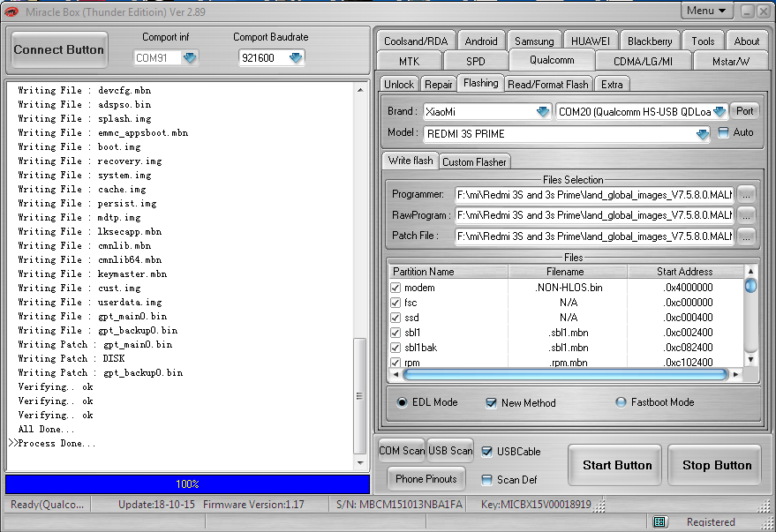The image size is (776, 532).
Task: Select the Fastboot Mode radio button
Action: pos(621,402)
